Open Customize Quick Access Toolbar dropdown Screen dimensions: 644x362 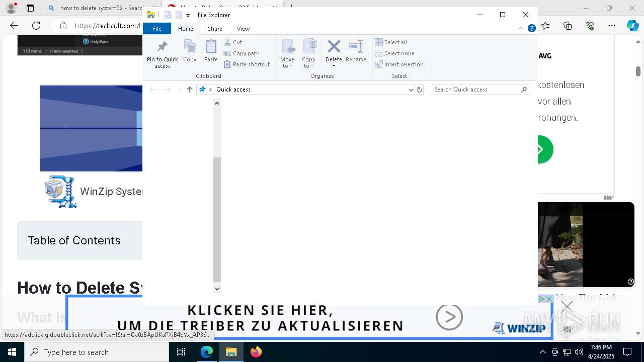(x=188, y=16)
